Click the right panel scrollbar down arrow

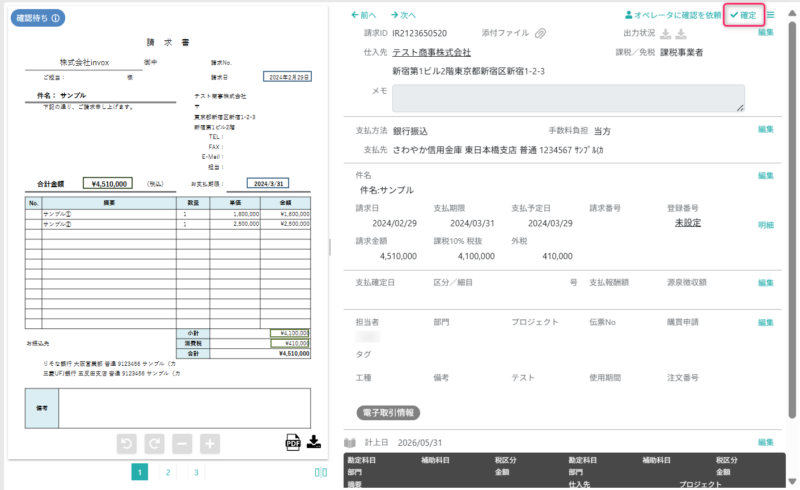(x=792, y=481)
